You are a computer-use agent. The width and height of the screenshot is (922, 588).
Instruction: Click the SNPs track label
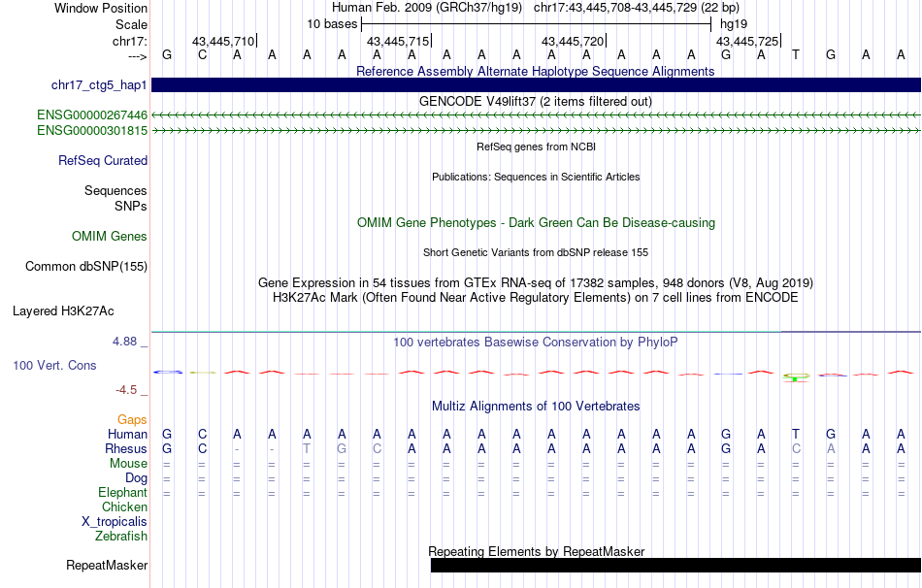tap(131, 207)
